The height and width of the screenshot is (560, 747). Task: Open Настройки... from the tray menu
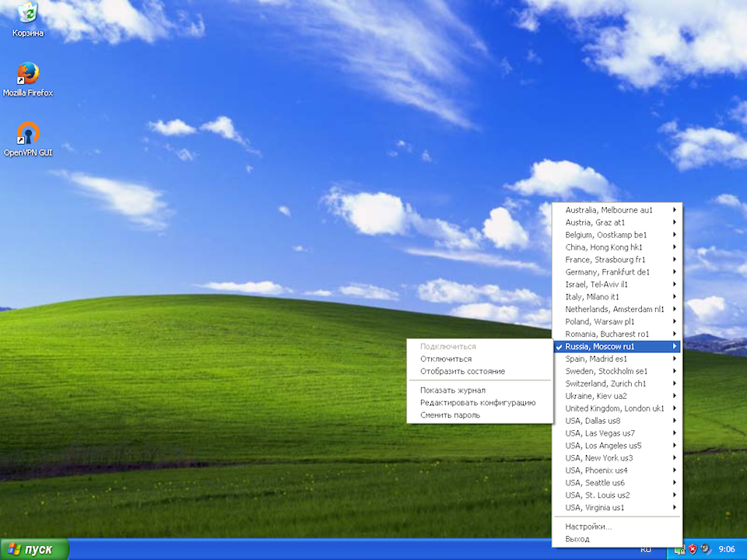pyautogui.click(x=617, y=527)
